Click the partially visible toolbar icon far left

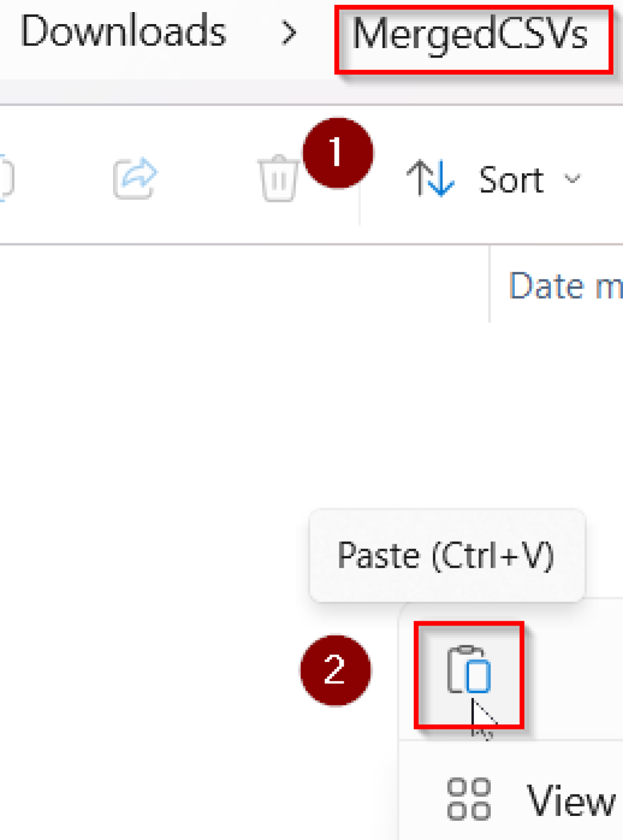pyautogui.click(x=4, y=179)
